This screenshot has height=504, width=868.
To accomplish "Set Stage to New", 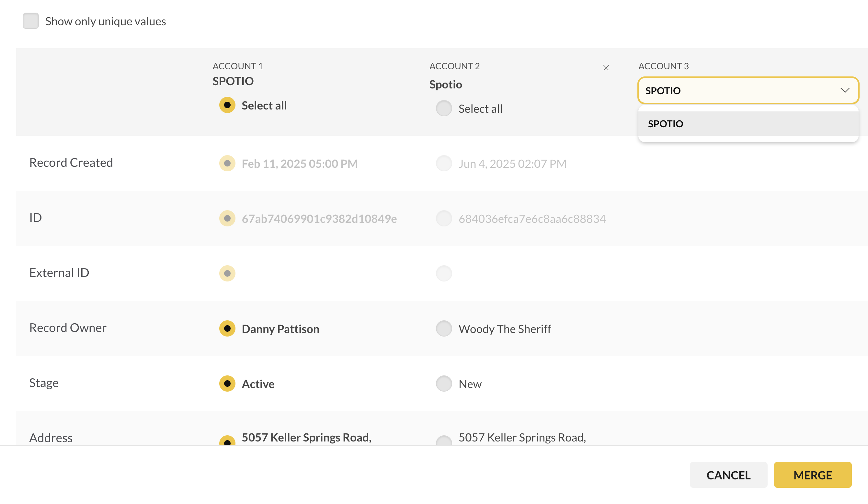I will [x=444, y=384].
